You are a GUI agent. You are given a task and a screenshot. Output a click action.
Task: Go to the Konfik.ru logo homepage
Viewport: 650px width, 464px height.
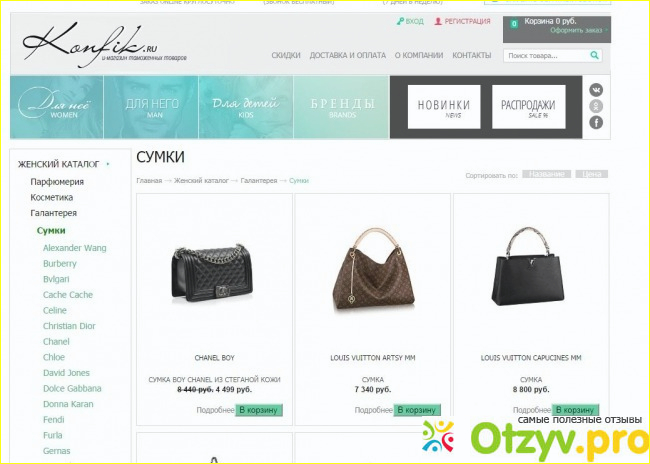tap(104, 46)
